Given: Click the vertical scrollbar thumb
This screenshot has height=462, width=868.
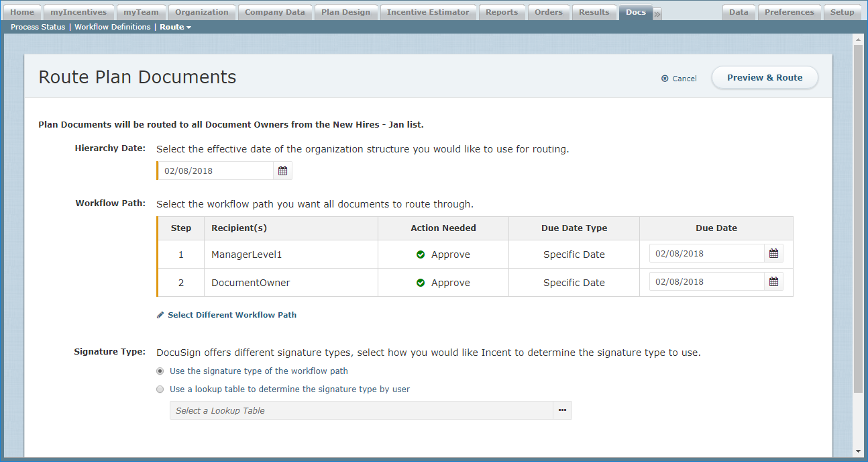Looking at the screenshot, I should pyautogui.click(x=858, y=218).
